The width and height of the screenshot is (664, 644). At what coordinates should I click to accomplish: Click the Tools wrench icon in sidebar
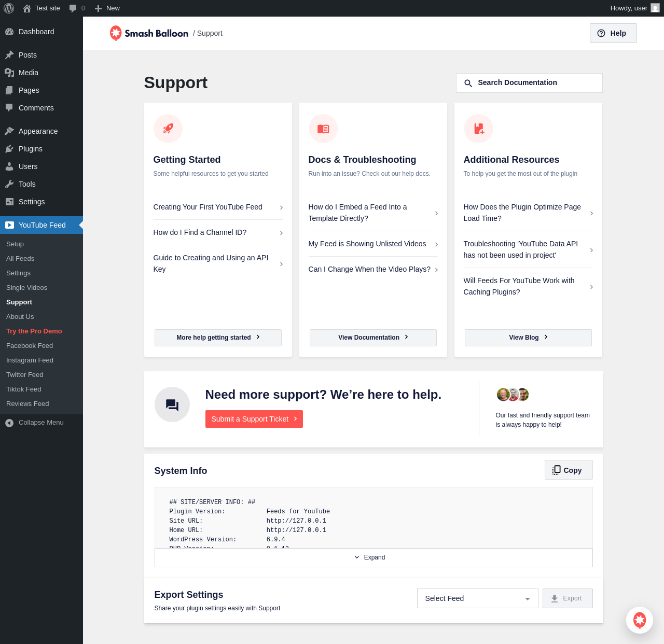click(9, 184)
